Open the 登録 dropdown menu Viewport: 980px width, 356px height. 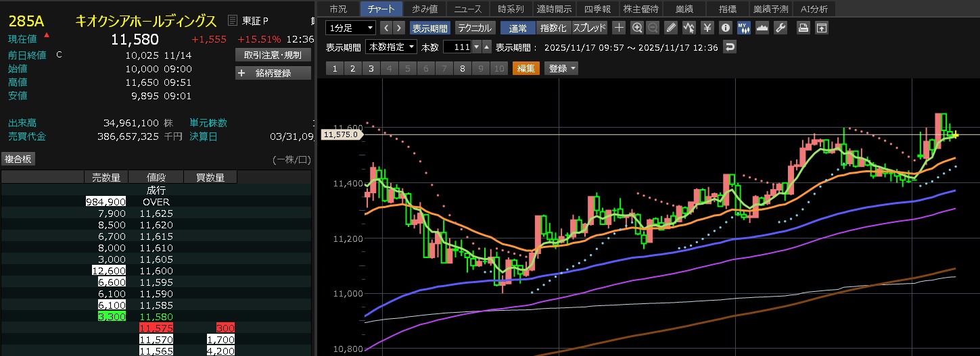tap(562, 68)
